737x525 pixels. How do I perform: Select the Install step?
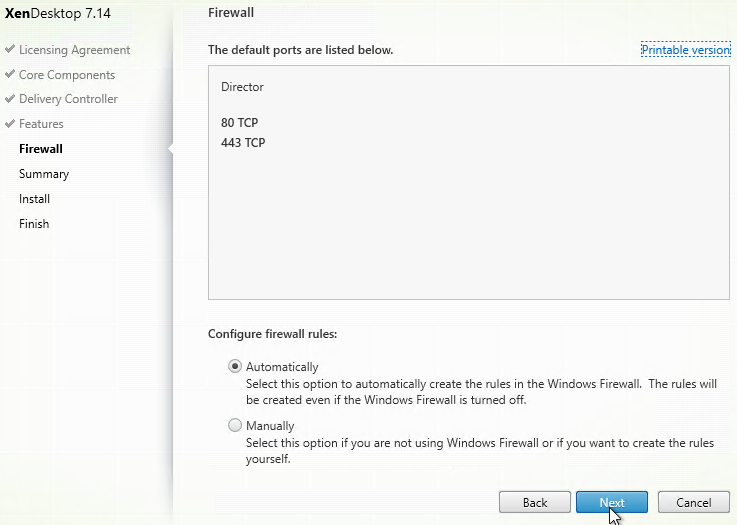(34, 199)
